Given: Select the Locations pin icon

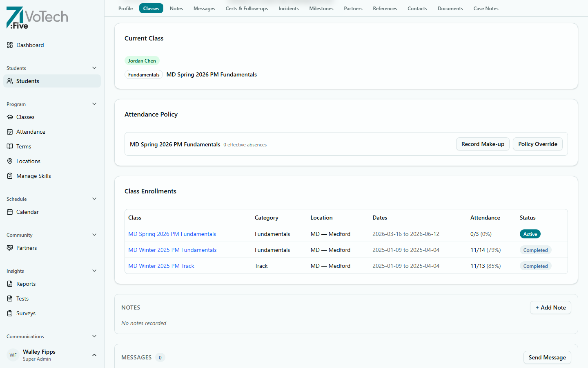Looking at the screenshot, I should (x=10, y=161).
